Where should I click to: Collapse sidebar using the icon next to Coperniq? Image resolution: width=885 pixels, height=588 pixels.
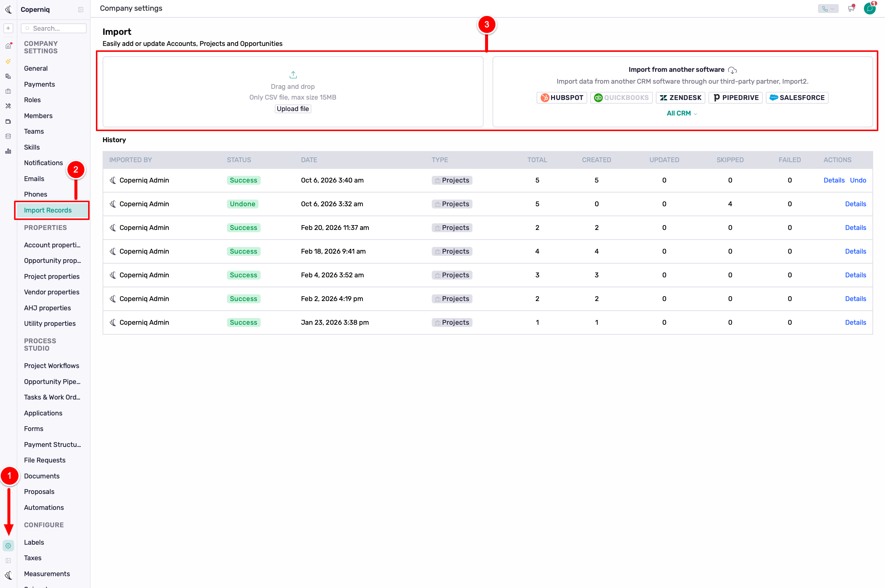(x=81, y=10)
